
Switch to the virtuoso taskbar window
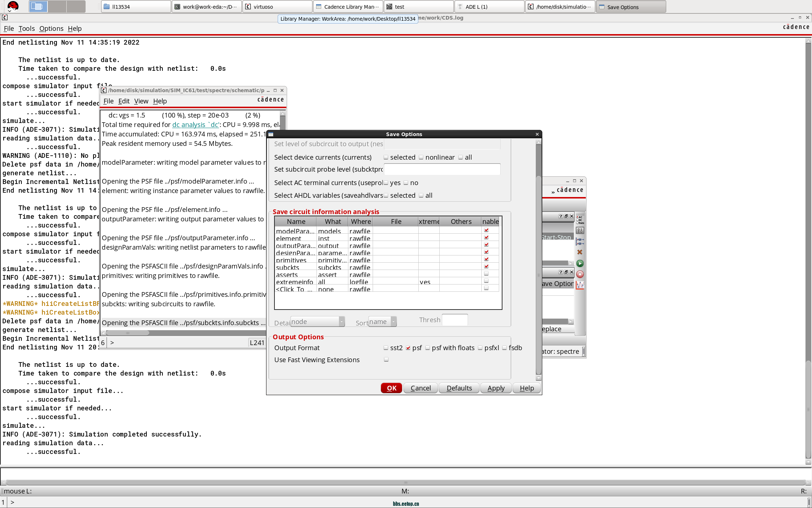[277, 7]
